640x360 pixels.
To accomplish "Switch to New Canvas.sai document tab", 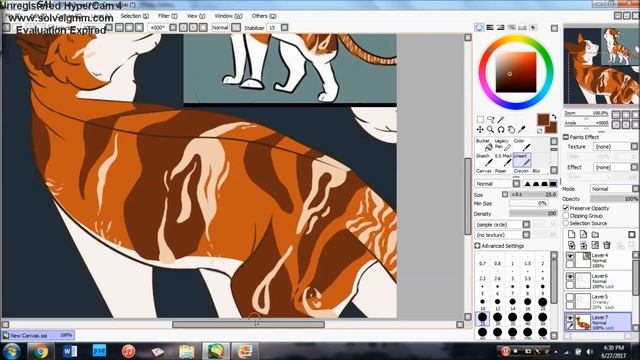I will coord(38,335).
